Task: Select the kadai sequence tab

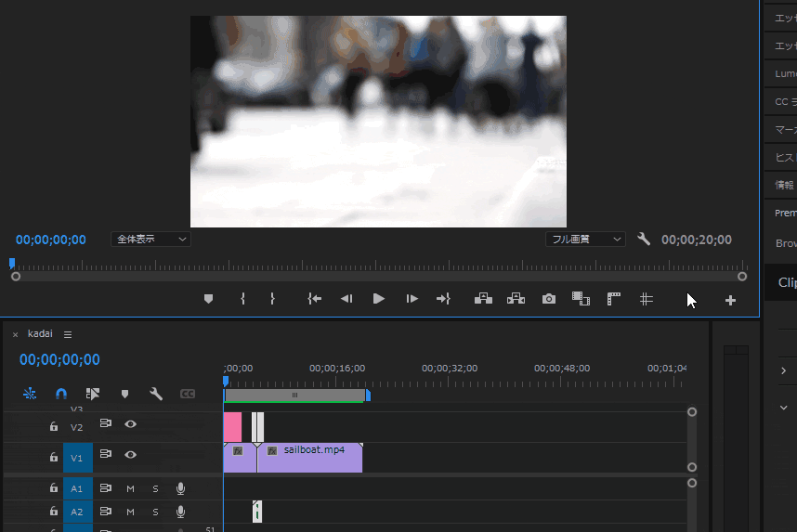Action: click(40, 333)
